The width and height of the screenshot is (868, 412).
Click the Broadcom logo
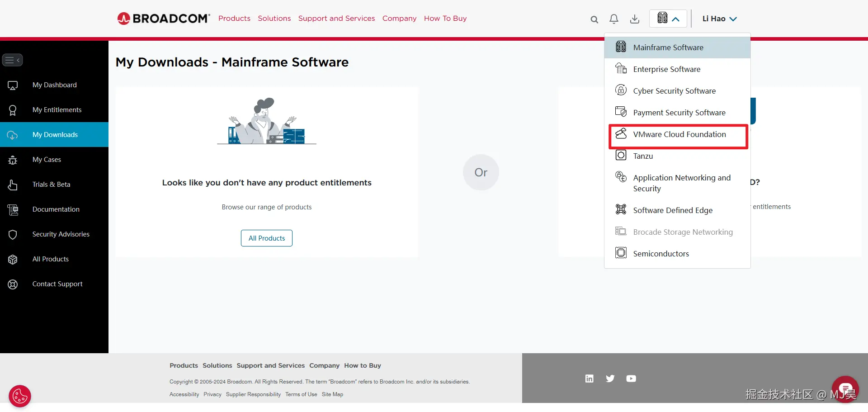(x=164, y=19)
